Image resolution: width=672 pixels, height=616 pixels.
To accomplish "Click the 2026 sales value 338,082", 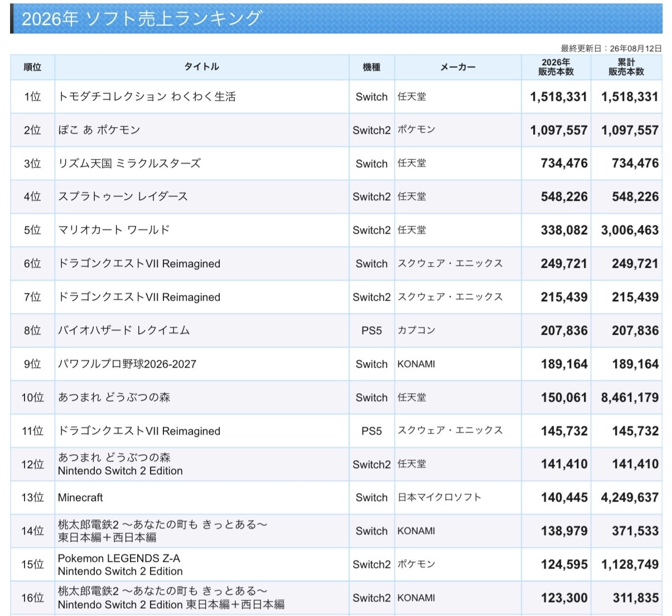I will point(564,230).
